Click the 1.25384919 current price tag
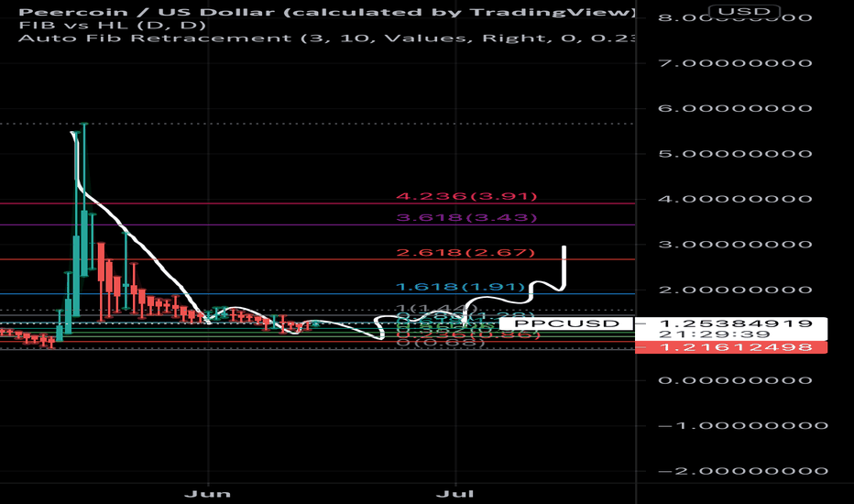This screenshot has height=504, width=854. [x=735, y=323]
